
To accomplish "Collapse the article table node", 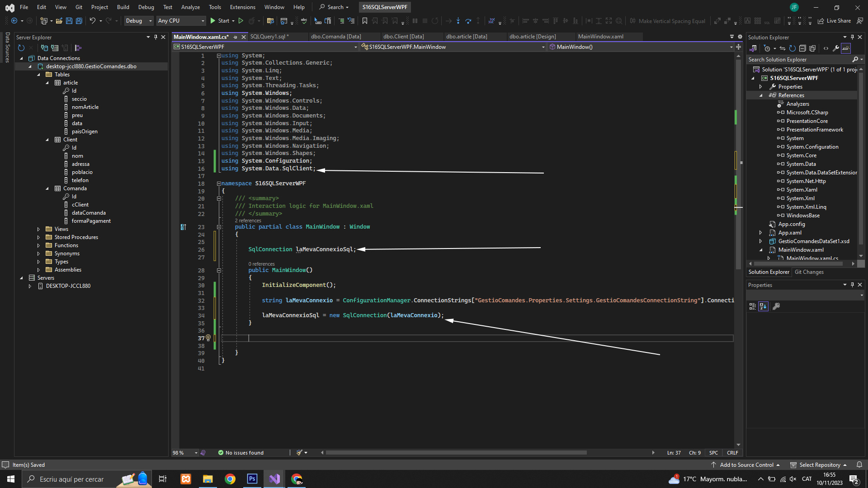I will (x=47, y=83).
